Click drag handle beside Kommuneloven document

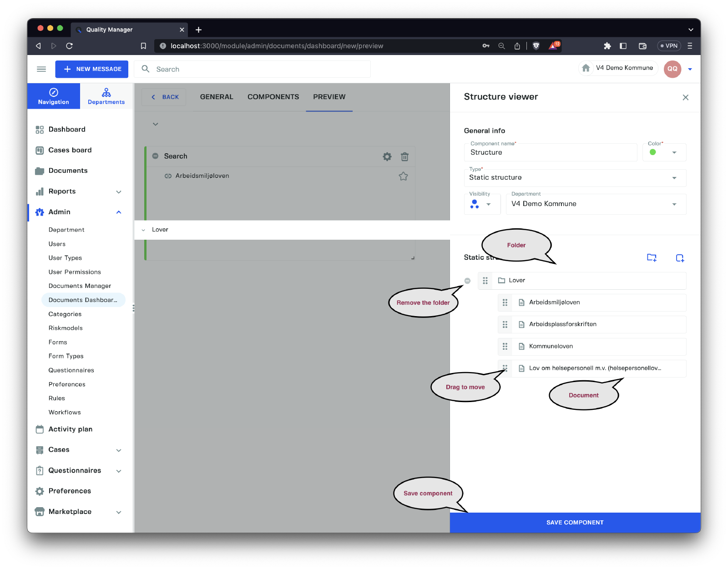pos(505,347)
